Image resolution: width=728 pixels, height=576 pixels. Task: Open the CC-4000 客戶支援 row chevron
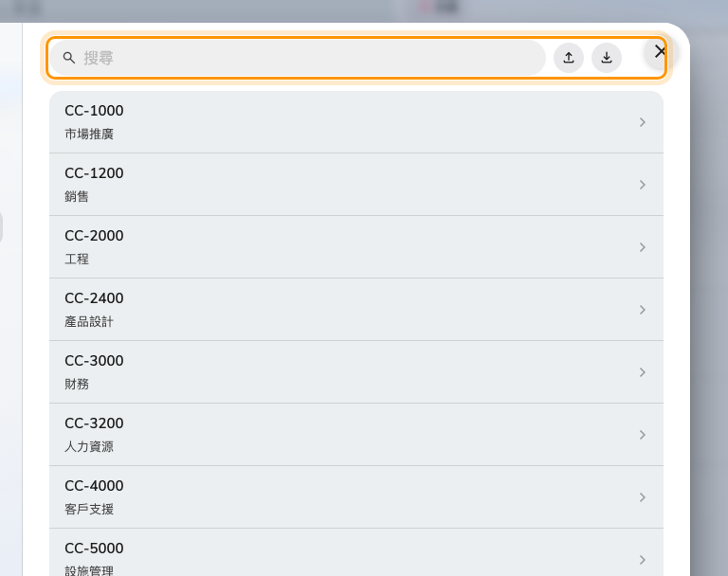click(643, 497)
